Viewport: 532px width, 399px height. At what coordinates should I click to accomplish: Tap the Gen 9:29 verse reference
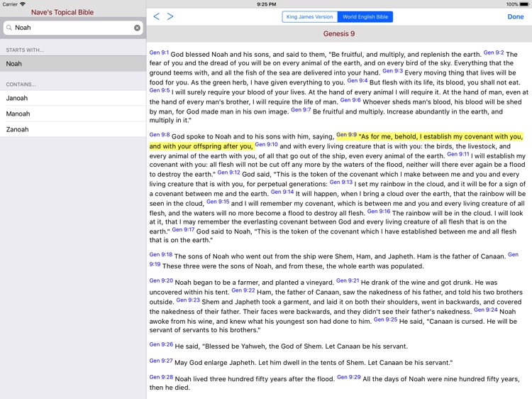click(x=349, y=377)
